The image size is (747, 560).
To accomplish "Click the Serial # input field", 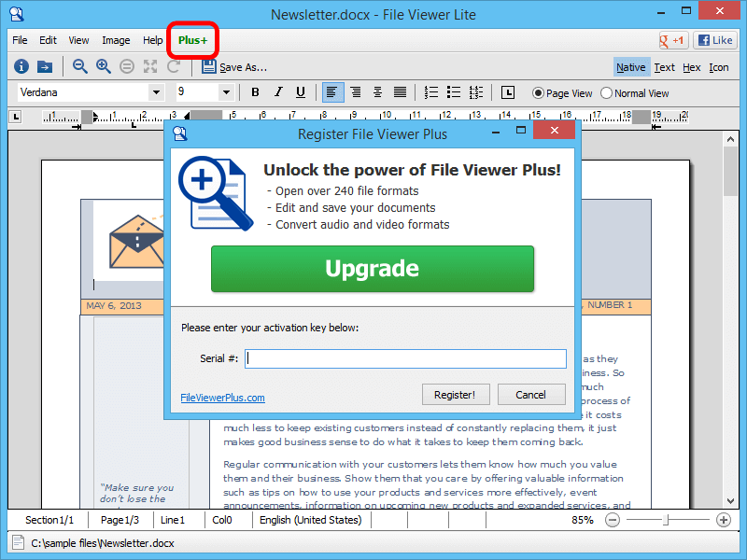I will [406, 358].
